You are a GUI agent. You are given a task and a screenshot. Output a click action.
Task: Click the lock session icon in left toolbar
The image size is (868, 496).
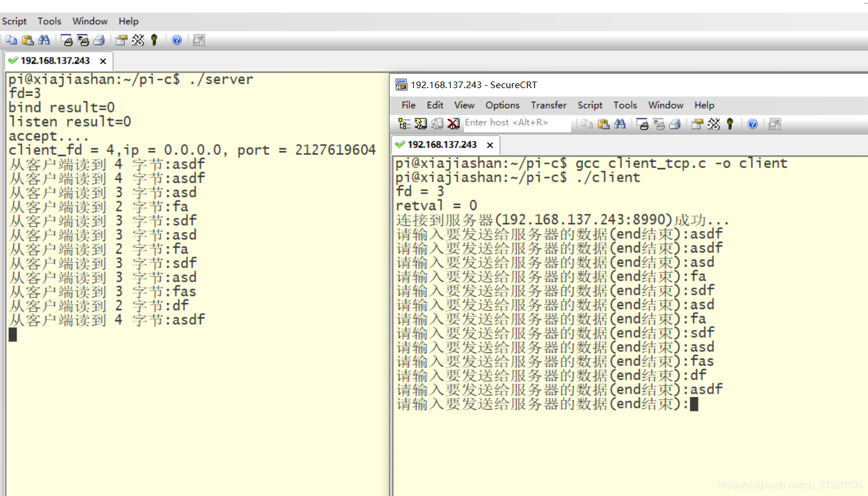(199, 40)
